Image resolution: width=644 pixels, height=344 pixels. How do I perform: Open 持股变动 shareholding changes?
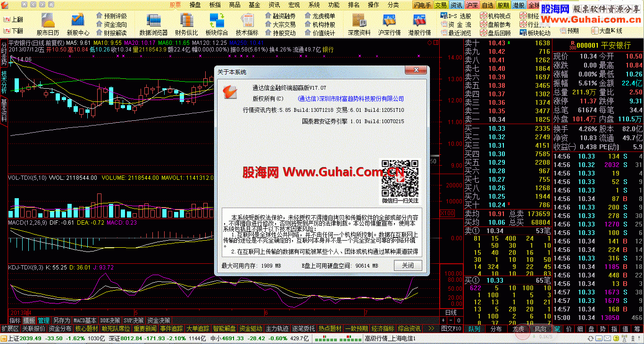pos(280,33)
